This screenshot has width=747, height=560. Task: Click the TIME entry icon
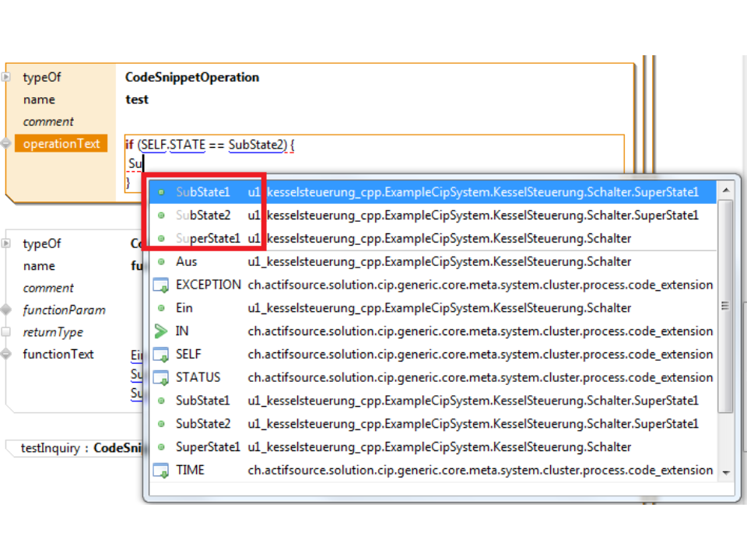161,471
